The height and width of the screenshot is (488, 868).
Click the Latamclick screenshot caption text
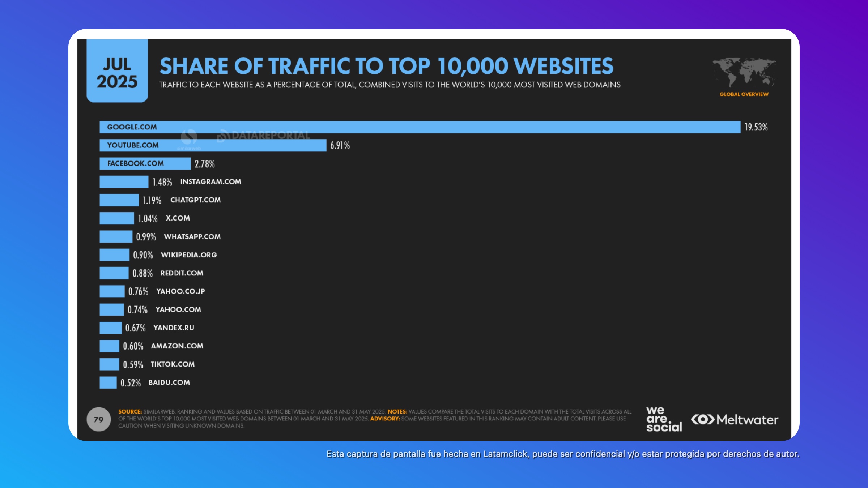(562, 454)
